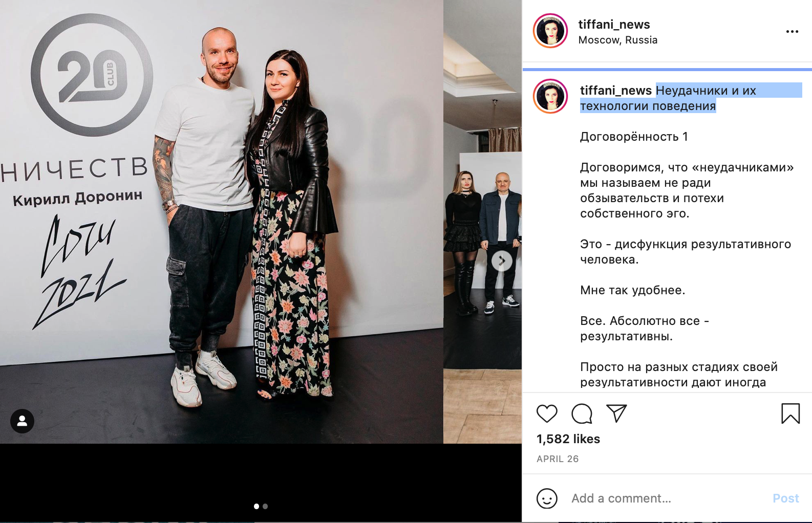The width and height of the screenshot is (812, 523).
Task: Open the three-dot more options menu
Action: click(792, 32)
